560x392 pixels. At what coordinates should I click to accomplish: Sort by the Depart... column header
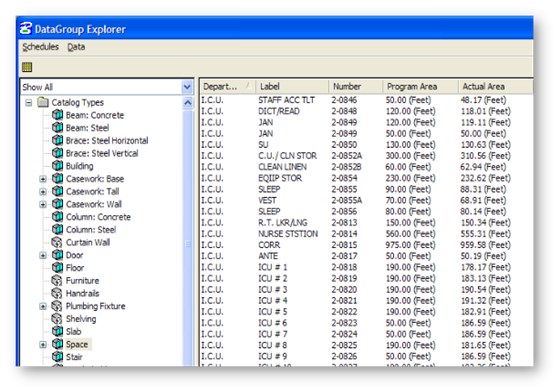click(228, 86)
